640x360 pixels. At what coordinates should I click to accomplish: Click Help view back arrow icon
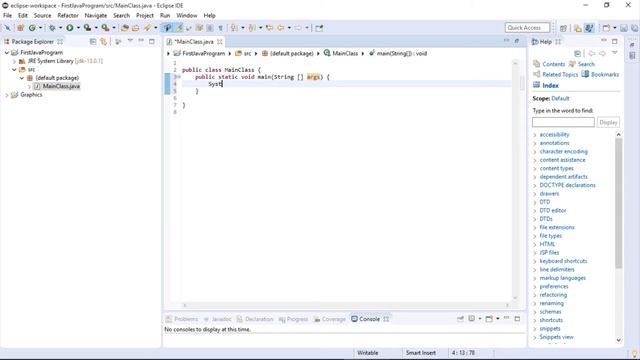pos(591,53)
